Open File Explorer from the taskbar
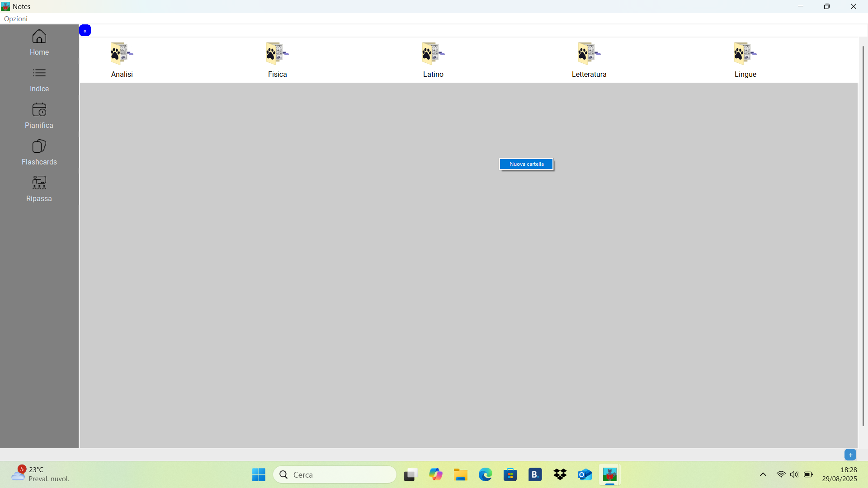The width and height of the screenshot is (868, 488). point(461,475)
